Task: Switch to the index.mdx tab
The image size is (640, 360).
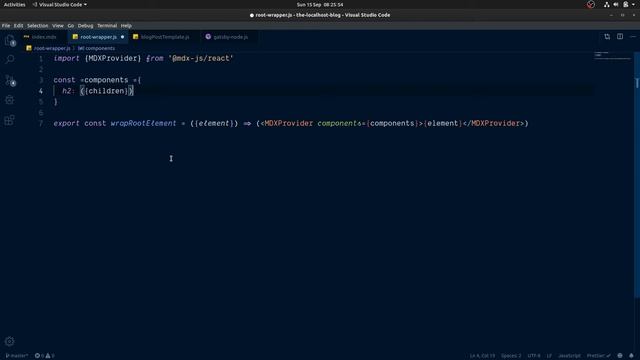Action: 43,37
